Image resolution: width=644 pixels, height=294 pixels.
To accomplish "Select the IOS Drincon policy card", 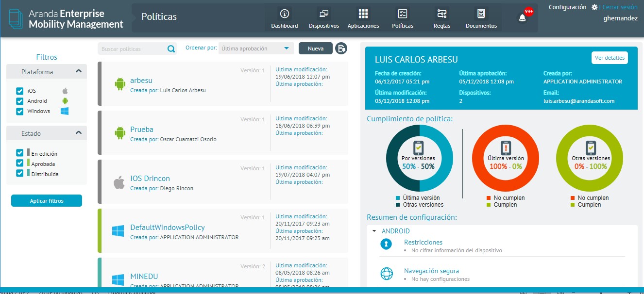I will pyautogui.click(x=223, y=181).
